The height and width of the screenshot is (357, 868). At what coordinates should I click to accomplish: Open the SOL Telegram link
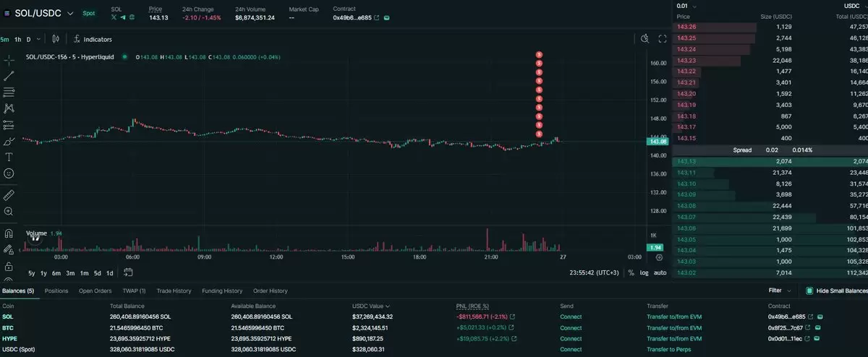tap(123, 17)
